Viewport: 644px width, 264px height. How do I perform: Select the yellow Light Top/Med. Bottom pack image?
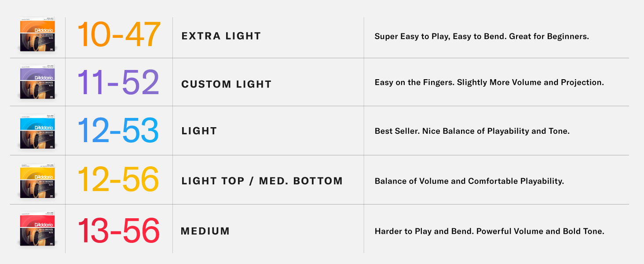(37, 181)
